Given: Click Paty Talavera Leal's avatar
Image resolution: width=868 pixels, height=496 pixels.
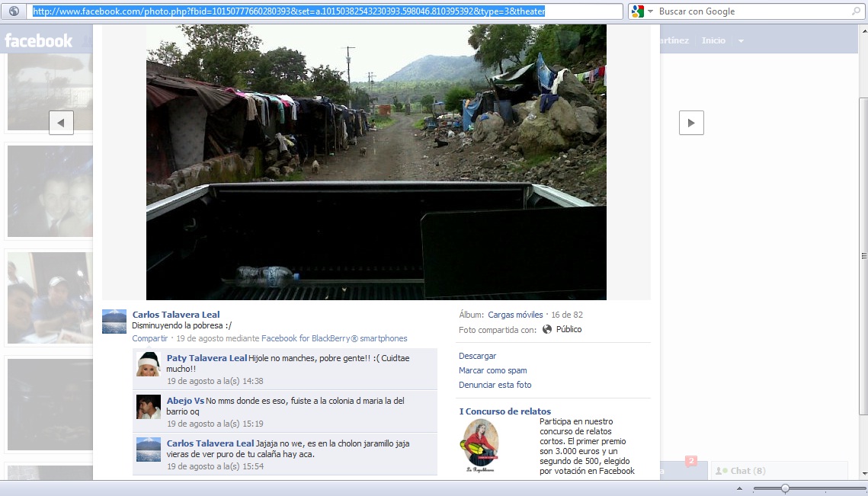Looking at the screenshot, I should coord(148,364).
